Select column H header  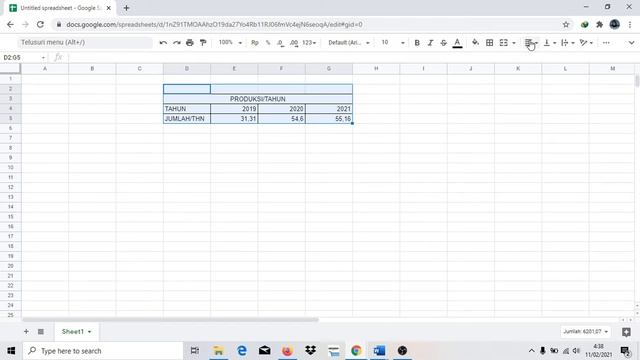click(376, 69)
